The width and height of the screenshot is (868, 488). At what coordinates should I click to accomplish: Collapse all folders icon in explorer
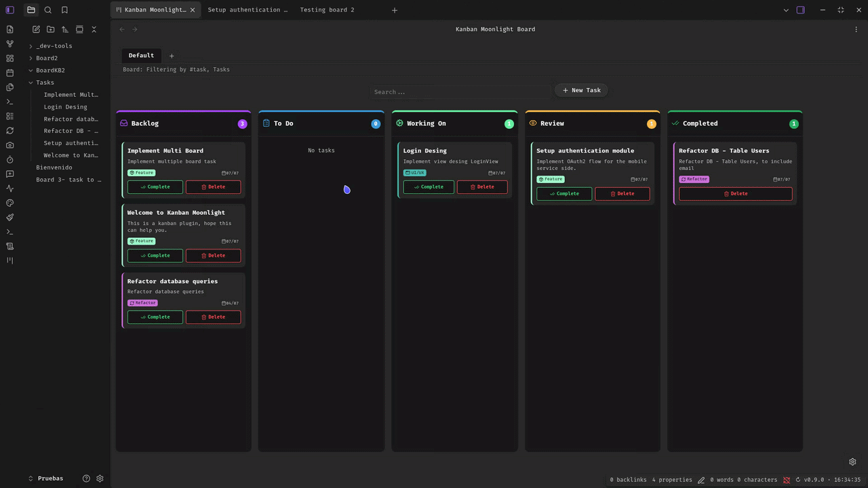click(94, 29)
